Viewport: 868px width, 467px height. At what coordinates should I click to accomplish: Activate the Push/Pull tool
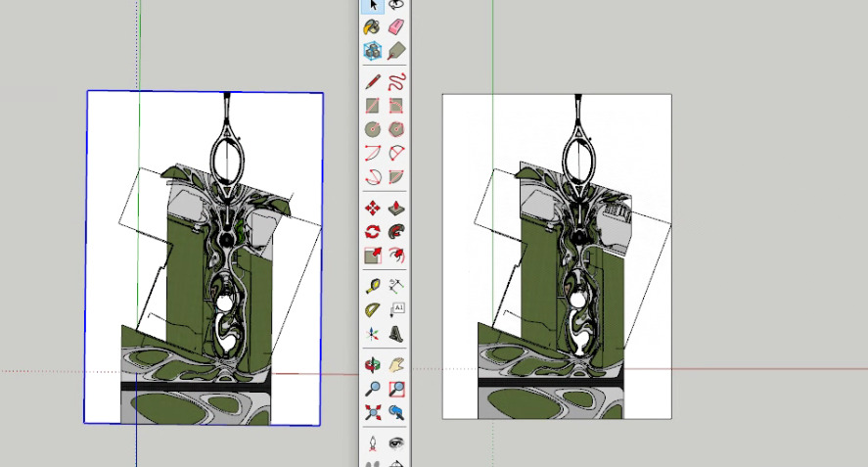point(396,208)
